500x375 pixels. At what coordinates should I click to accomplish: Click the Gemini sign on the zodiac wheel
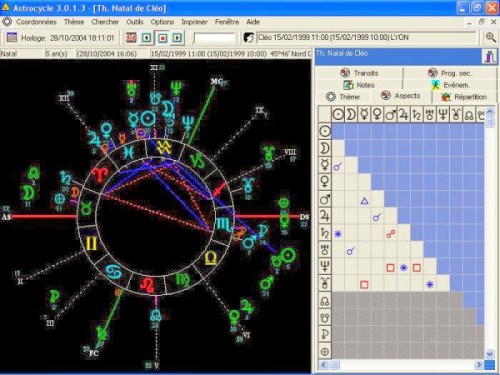[x=91, y=243]
